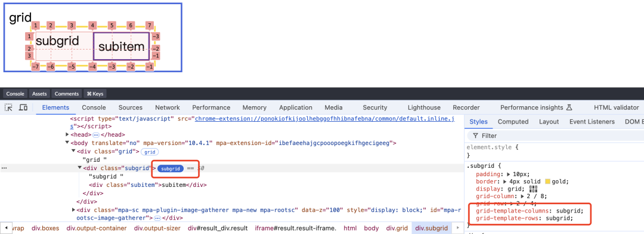Viewport: 644px width, 234px height.
Task: Activate the inspect element picker icon
Action: (x=8, y=107)
